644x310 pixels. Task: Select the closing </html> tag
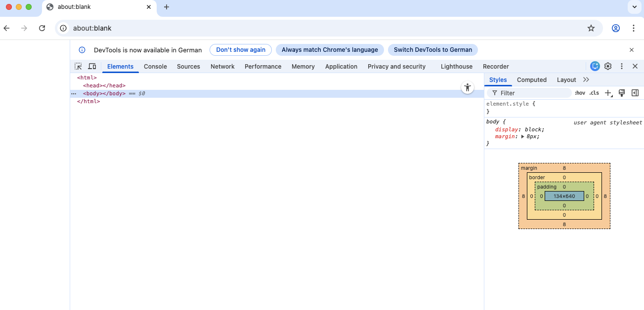pos(88,101)
